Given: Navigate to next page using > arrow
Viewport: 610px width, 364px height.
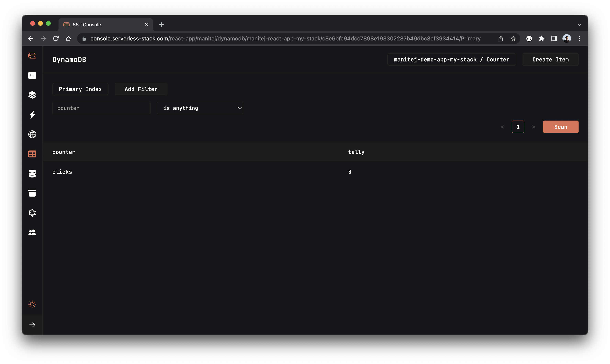Looking at the screenshot, I should [534, 126].
